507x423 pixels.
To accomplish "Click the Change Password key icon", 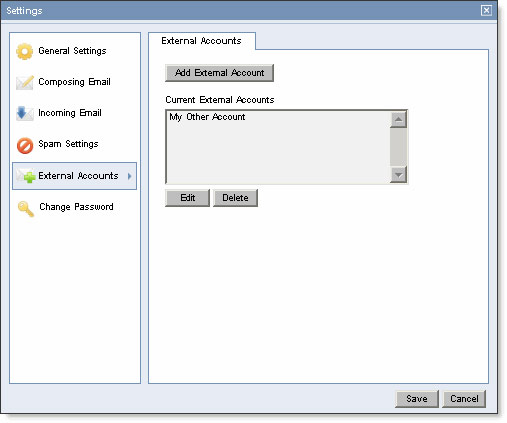I will coord(26,208).
